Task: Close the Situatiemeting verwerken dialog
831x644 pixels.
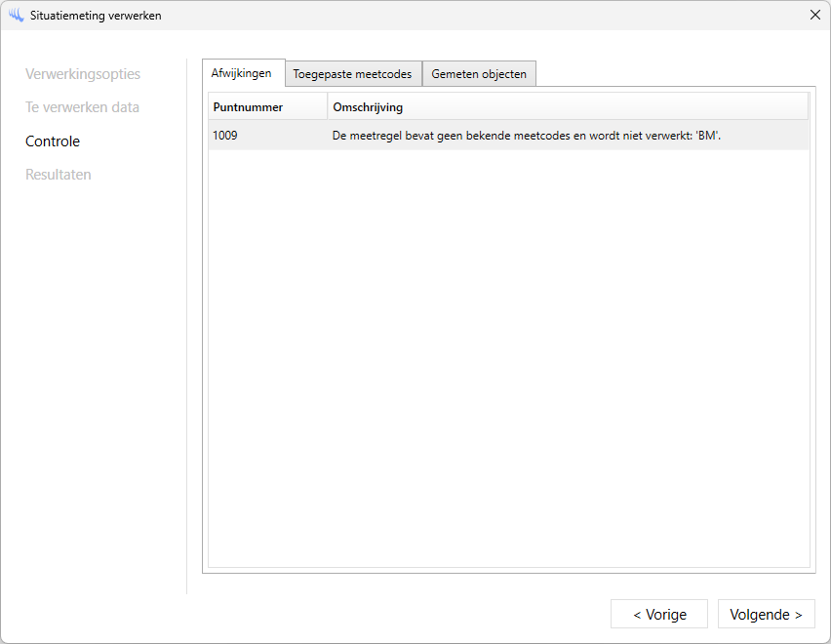Action: 814,15
